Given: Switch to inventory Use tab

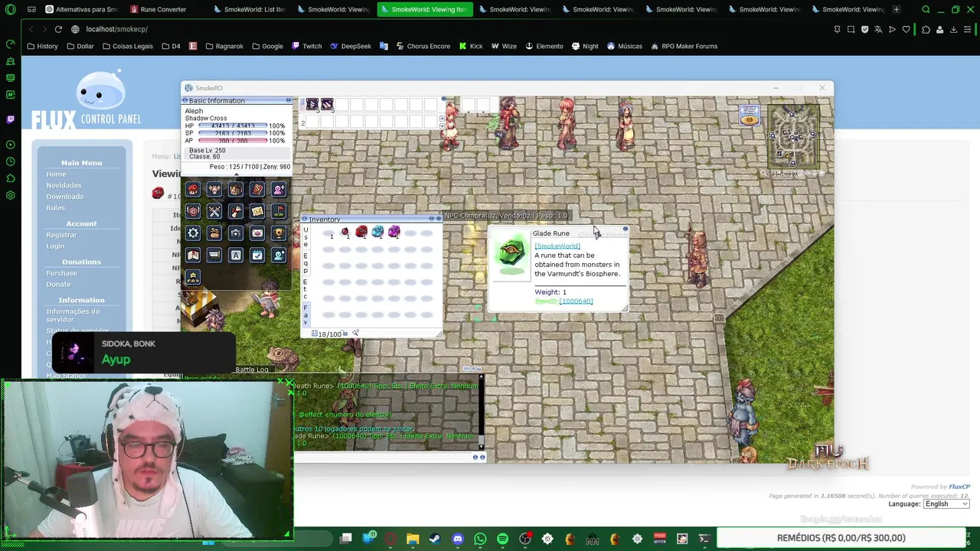Looking at the screenshot, I should (x=305, y=236).
